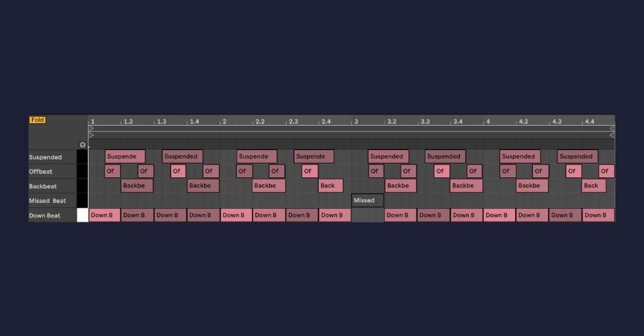Click ruler marker 2.2
Screen dimensions: 644x336
pos(260,122)
